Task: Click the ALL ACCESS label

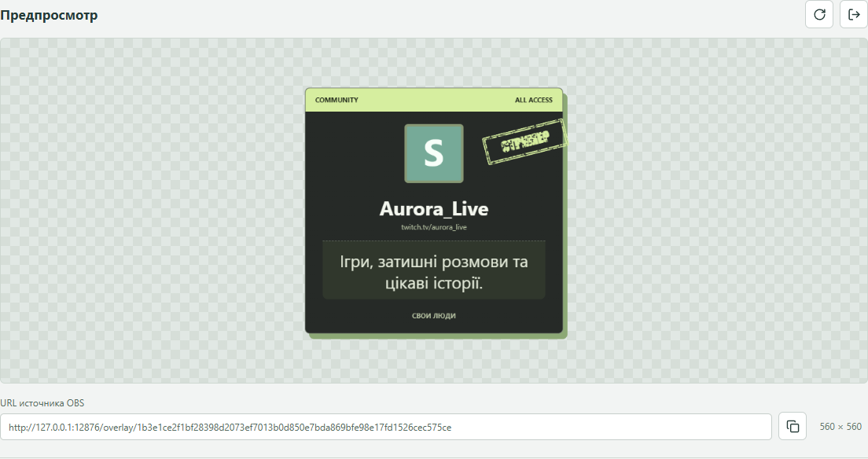Action: (534, 101)
